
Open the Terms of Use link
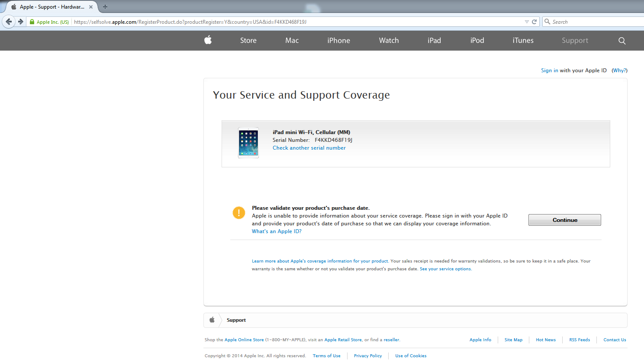click(x=327, y=356)
